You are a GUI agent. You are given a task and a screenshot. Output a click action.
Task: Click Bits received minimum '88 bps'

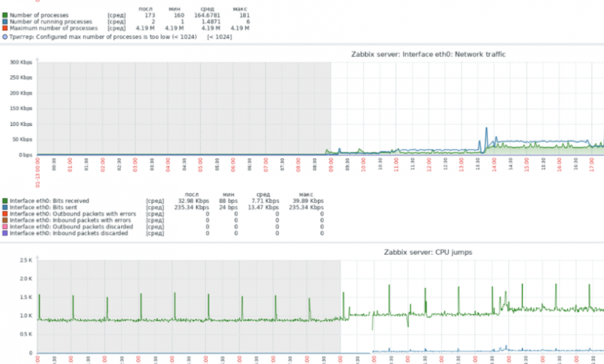[228, 201]
